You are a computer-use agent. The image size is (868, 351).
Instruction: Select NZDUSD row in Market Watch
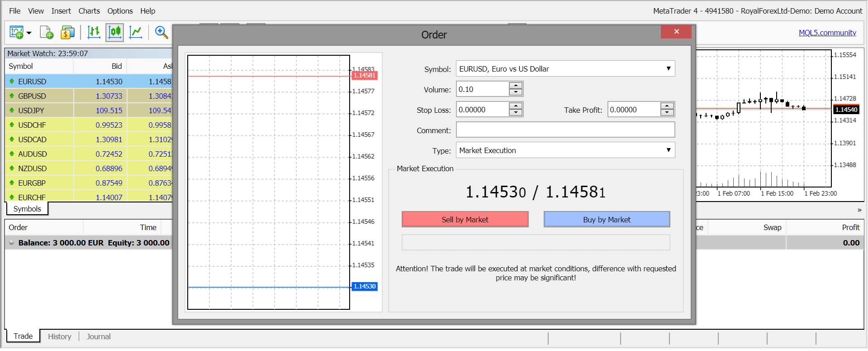click(x=89, y=168)
